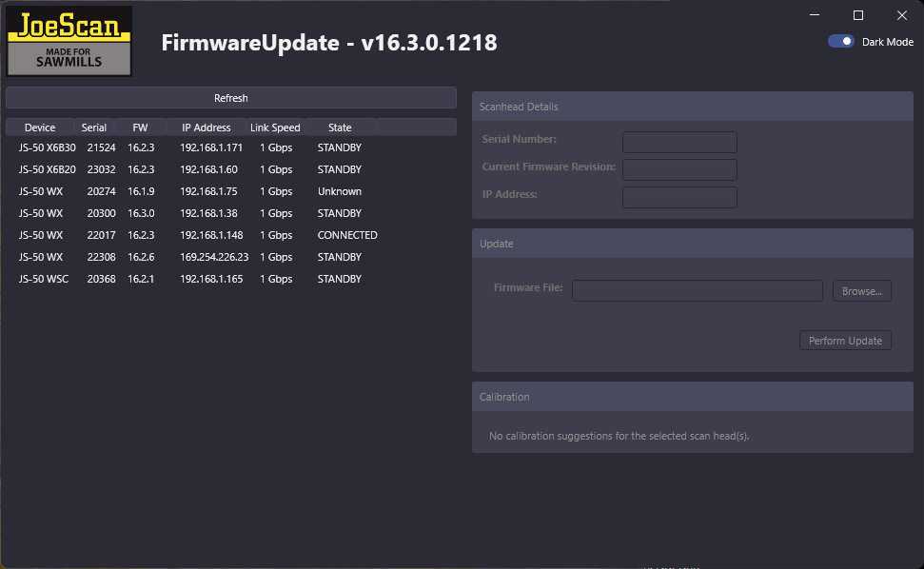This screenshot has height=569, width=924.
Task: Click the Serial Number field
Action: click(679, 142)
